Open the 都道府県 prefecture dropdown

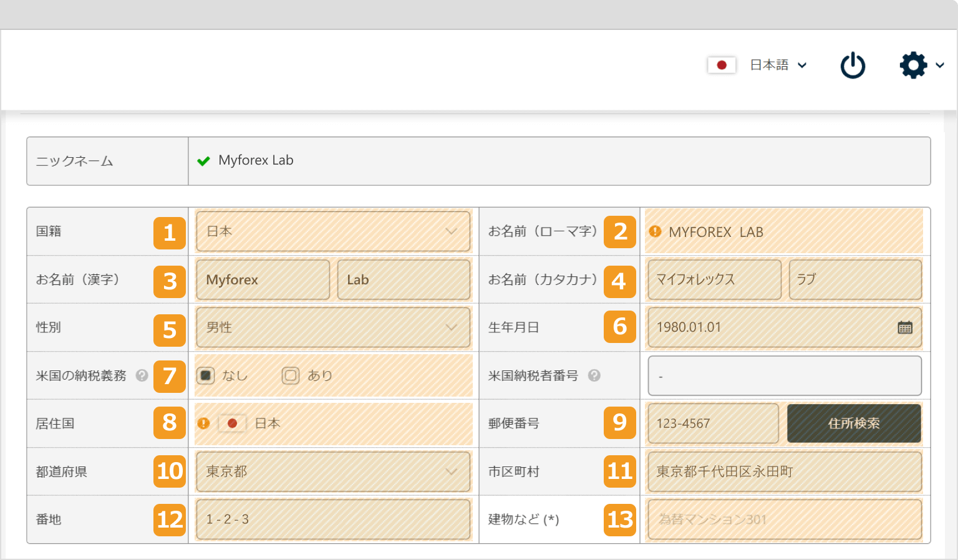tap(333, 471)
